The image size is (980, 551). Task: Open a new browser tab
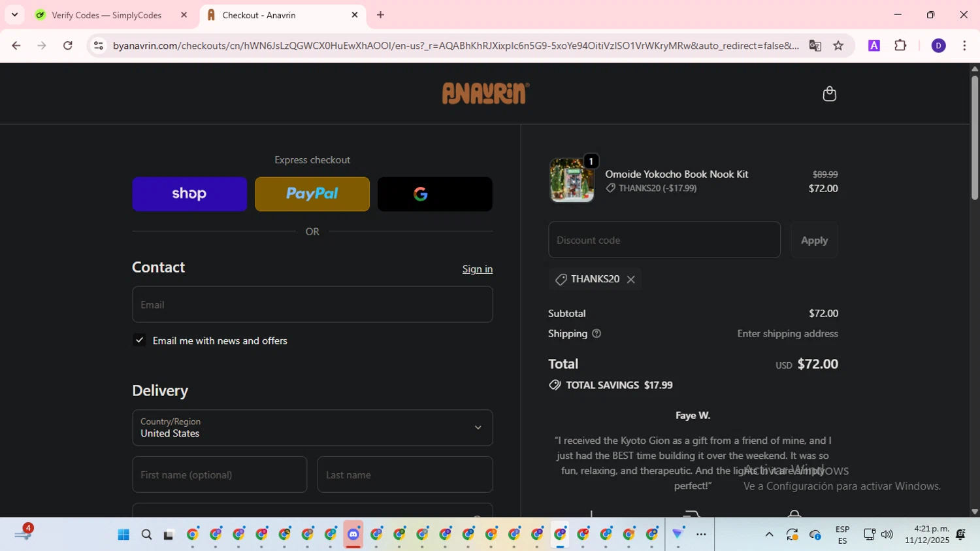tap(380, 15)
